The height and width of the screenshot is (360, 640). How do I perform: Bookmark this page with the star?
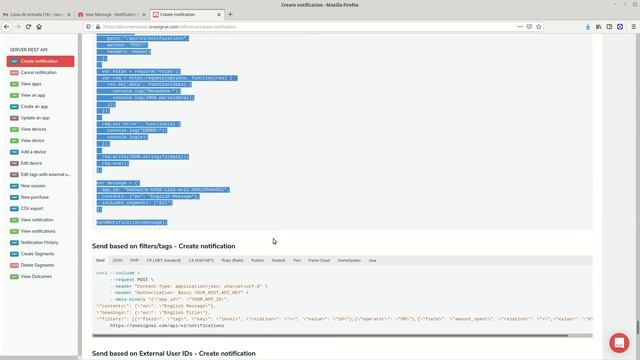[539, 27]
